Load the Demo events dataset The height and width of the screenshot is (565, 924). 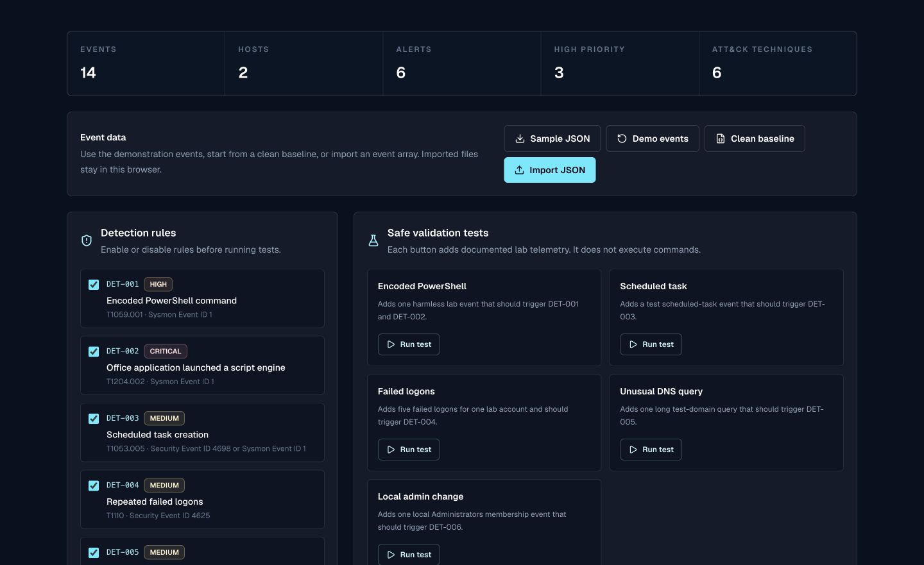click(653, 139)
